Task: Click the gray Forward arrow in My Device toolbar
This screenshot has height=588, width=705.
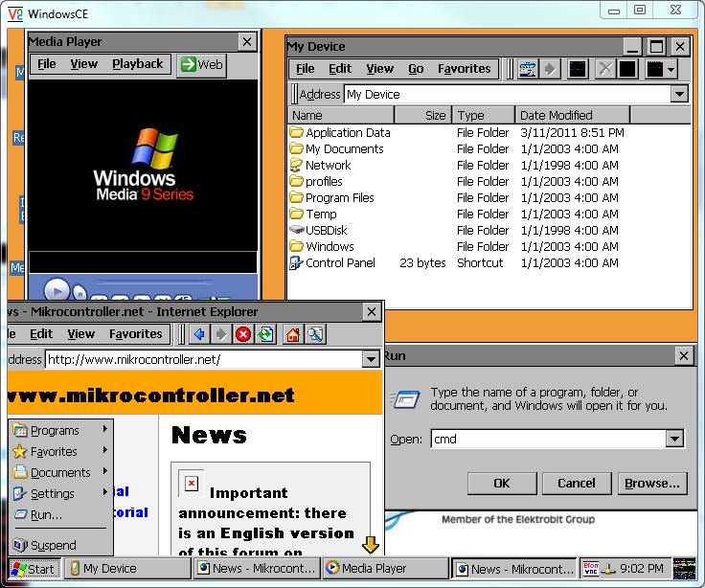Action: [x=550, y=69]
